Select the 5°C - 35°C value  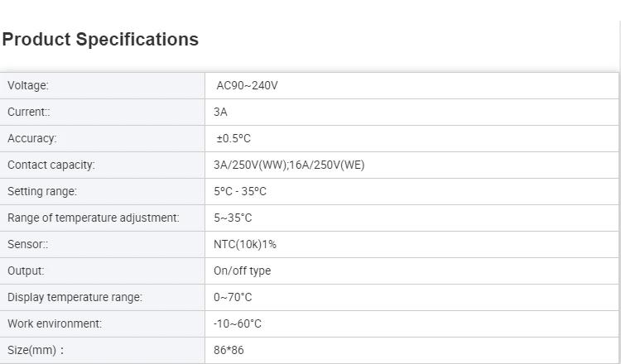[x=240, y=191]
